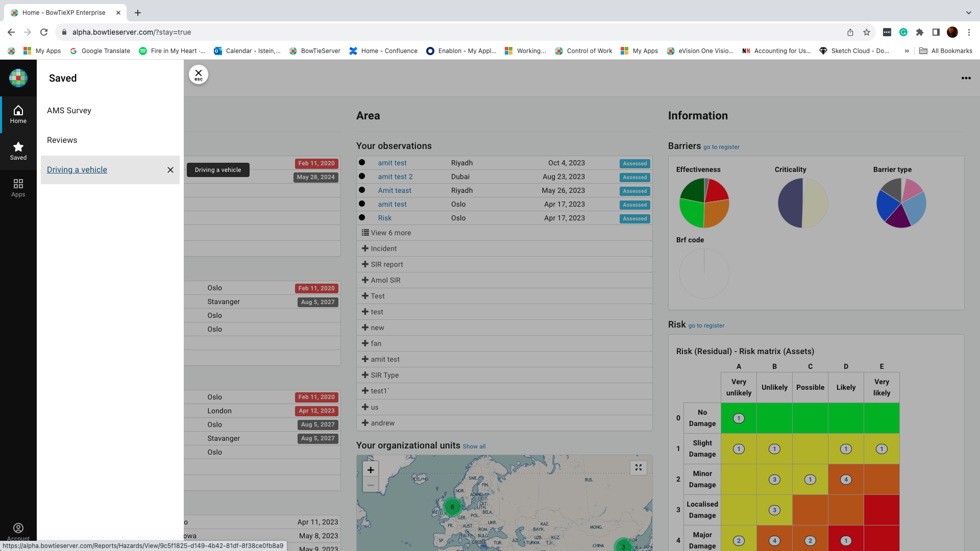Screen dimensions: 980x551
Task: Click the Account profile icon
Action: click(x=18, y=529)
